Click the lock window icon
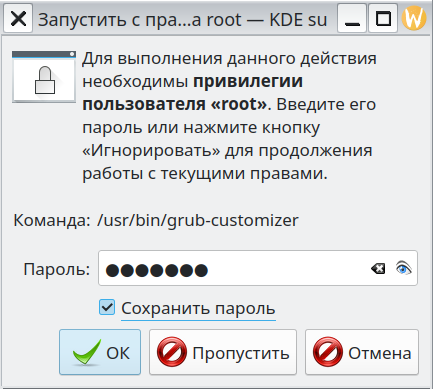The width and height of the screenshot is (433, 389). [x=44, y=77]
